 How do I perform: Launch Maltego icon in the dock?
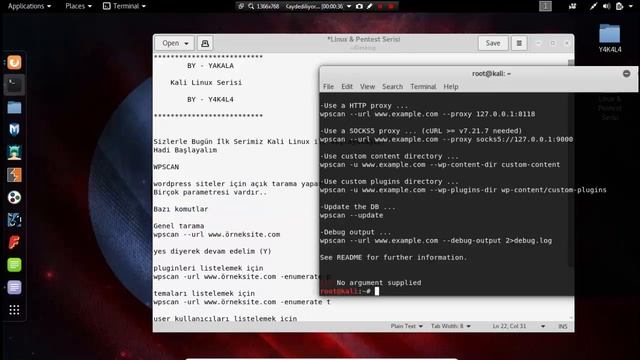[14, 220]
